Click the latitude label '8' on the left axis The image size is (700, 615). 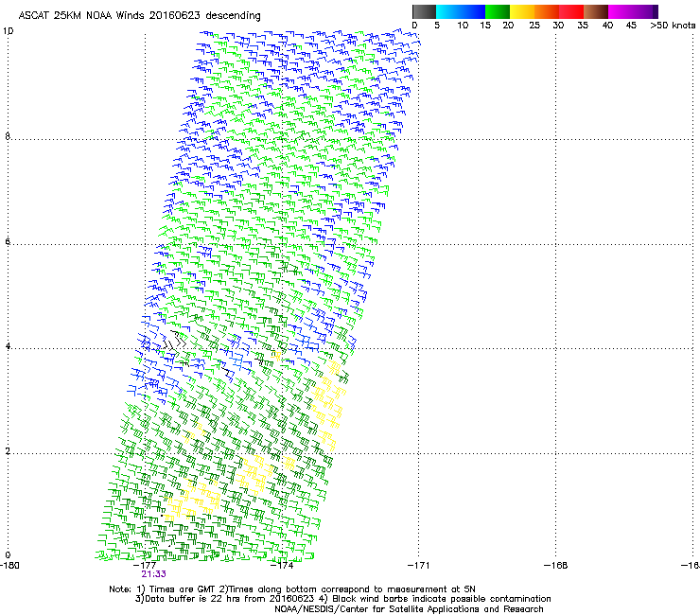[x=8, y=136]
